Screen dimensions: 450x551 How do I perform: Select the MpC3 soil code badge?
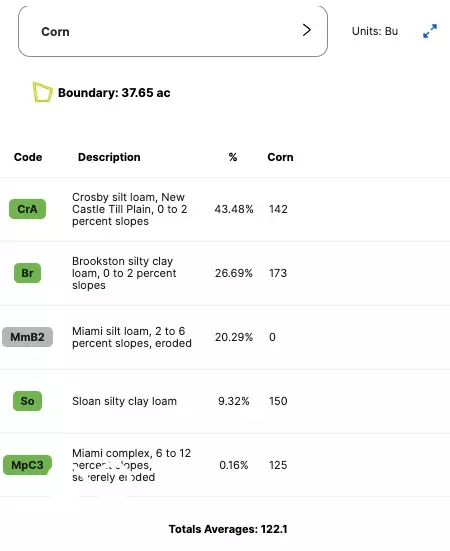coord(27,465)
